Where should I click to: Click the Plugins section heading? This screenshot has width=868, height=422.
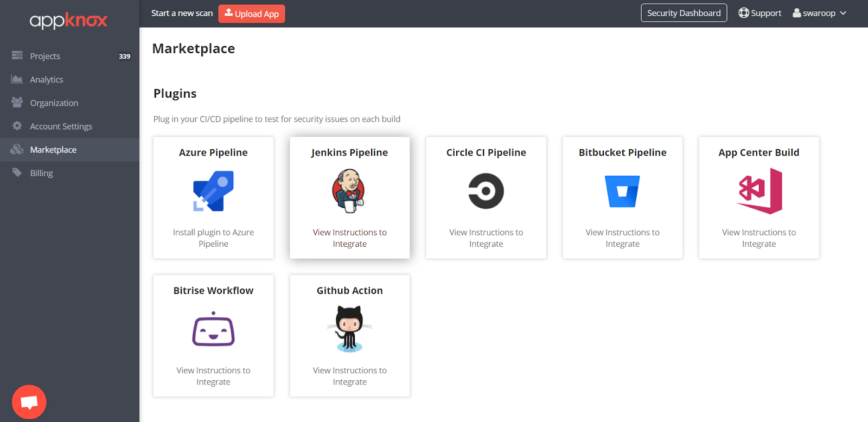tap(175, 93)
